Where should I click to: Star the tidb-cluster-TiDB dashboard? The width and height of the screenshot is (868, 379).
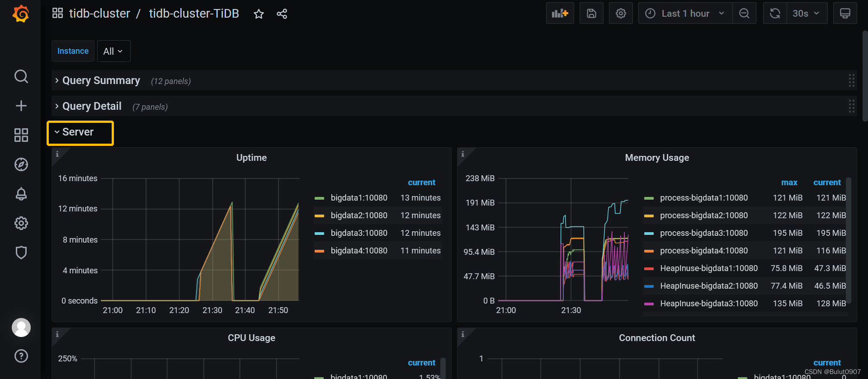pyautogui.click(x=259, y=14)
